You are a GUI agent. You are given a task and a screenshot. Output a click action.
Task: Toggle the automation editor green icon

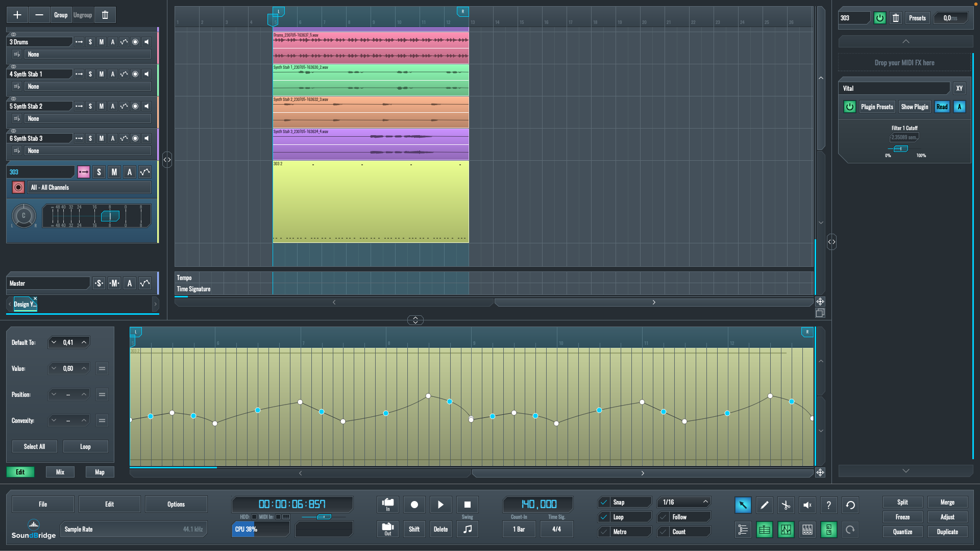coord(786,530)
